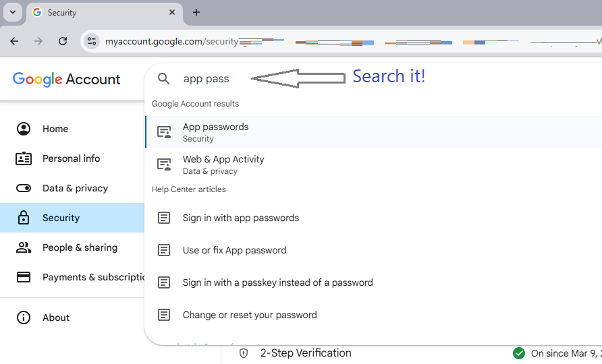Open Personal info in sidebar

point(72,158)
